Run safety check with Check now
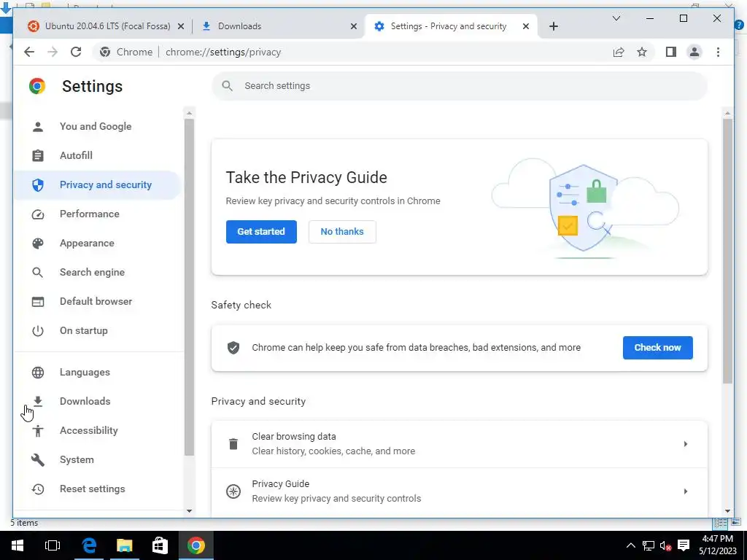 pos(657,348)
